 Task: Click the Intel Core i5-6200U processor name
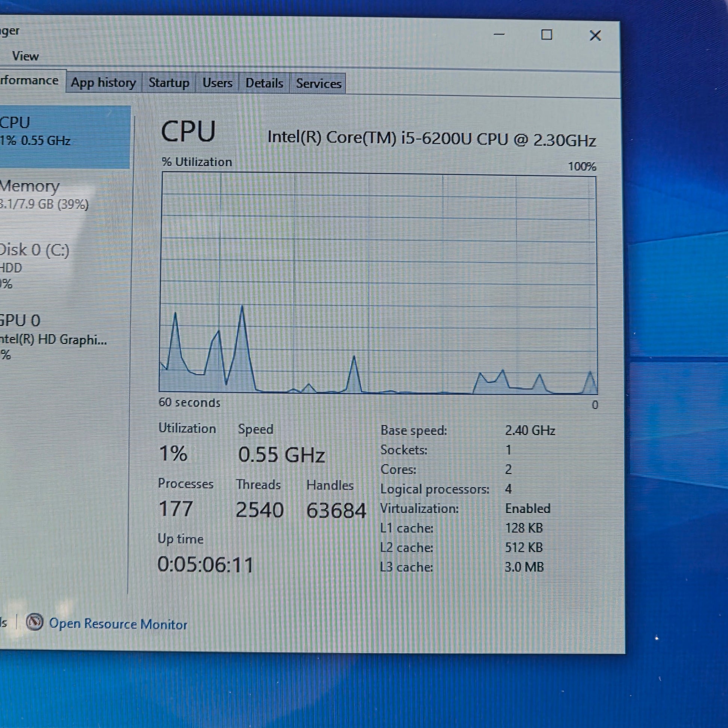coord(431,138)
